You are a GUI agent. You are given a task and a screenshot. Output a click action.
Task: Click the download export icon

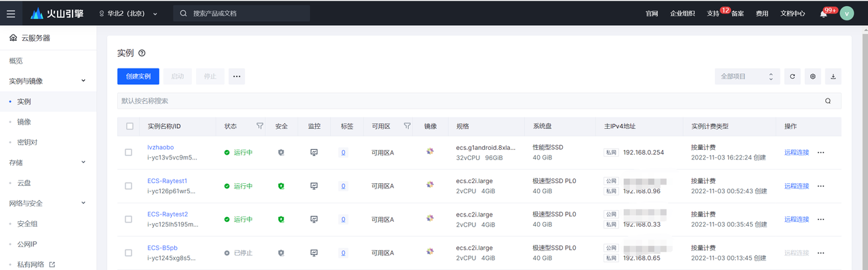click(833, 77)
